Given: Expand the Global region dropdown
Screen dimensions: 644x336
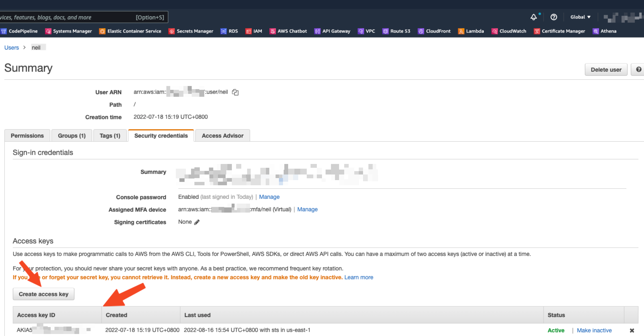Looking at the screenshot, I should point(580,17).
